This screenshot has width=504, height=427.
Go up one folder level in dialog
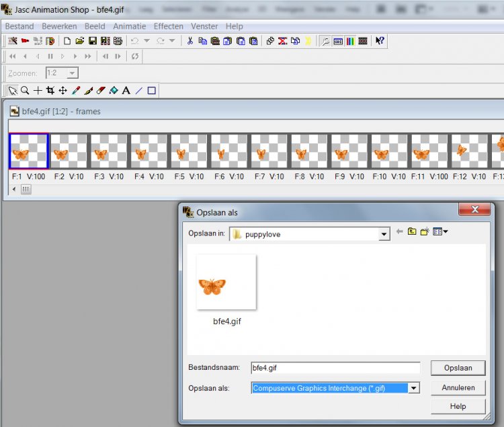point(412,232)
